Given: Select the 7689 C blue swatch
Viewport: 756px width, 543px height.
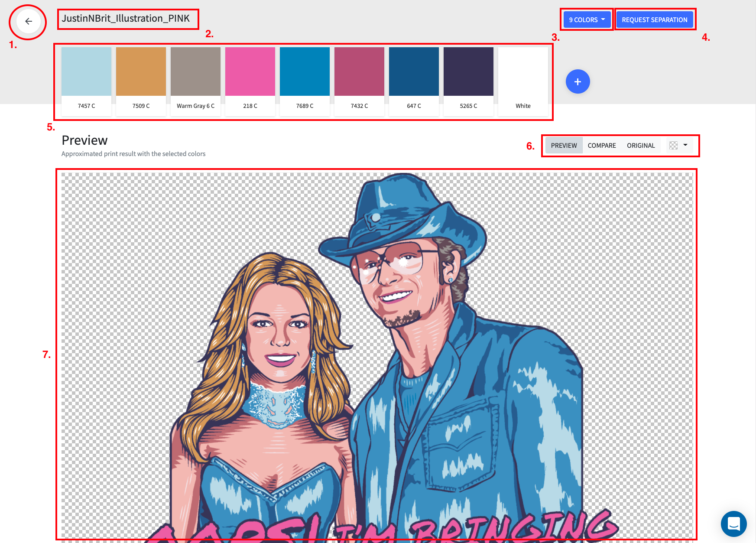Looking at the screenshot, I should [305, 81].
